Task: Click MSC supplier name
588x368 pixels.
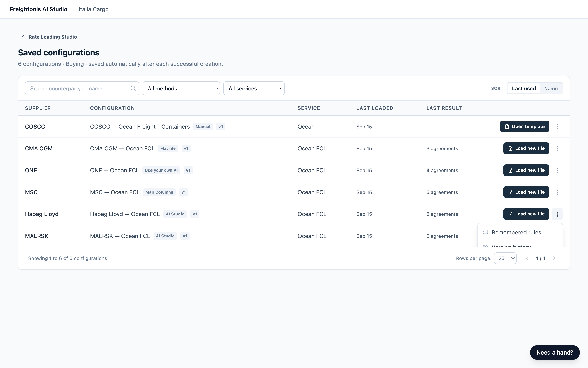Action: coord(31,192)
